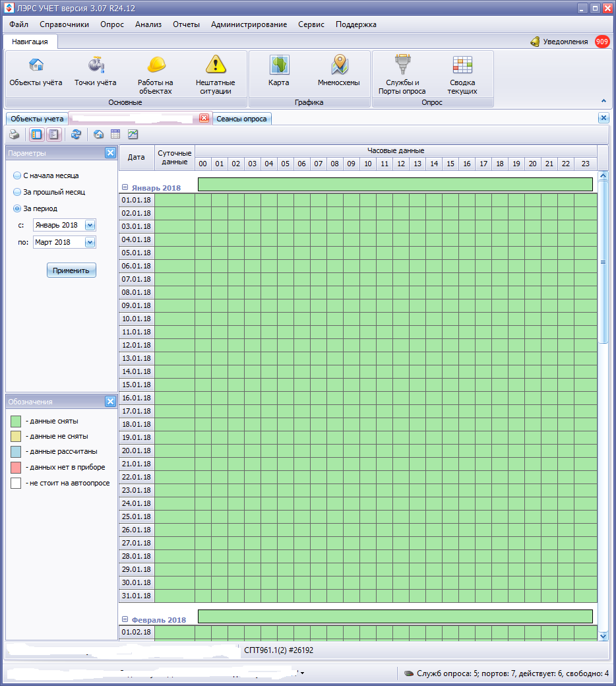Open Точки учёта from the ribbon

(96, 72)
